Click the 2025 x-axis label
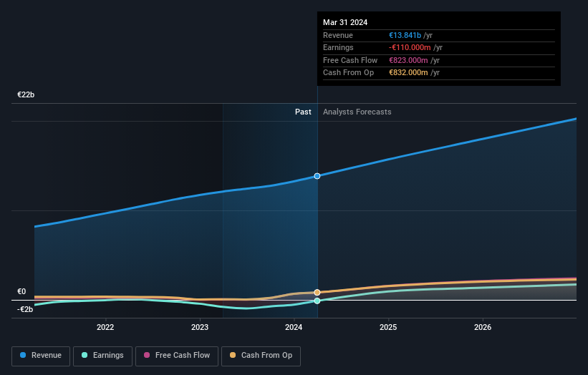Image resolution: width=588 pixels, height=375 pixels. [388, 327]
